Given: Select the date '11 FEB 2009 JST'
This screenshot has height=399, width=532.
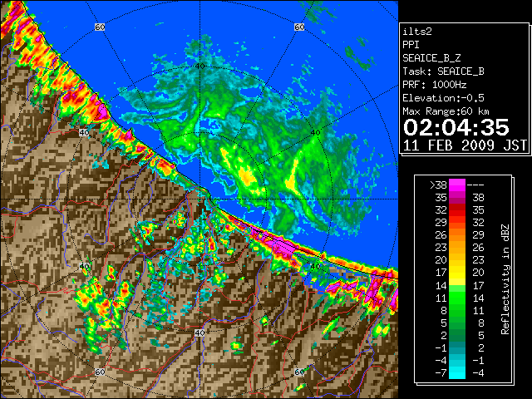Looking at the screenshot, I should 465,145.
